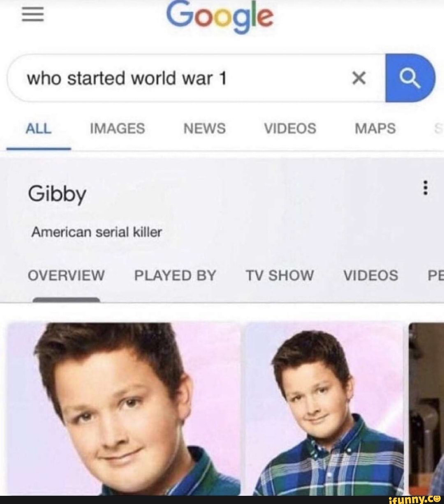Open the knowledge panel VIDEOS tab
This screenshot has height=504, width=444.
(x=371, y=275)
